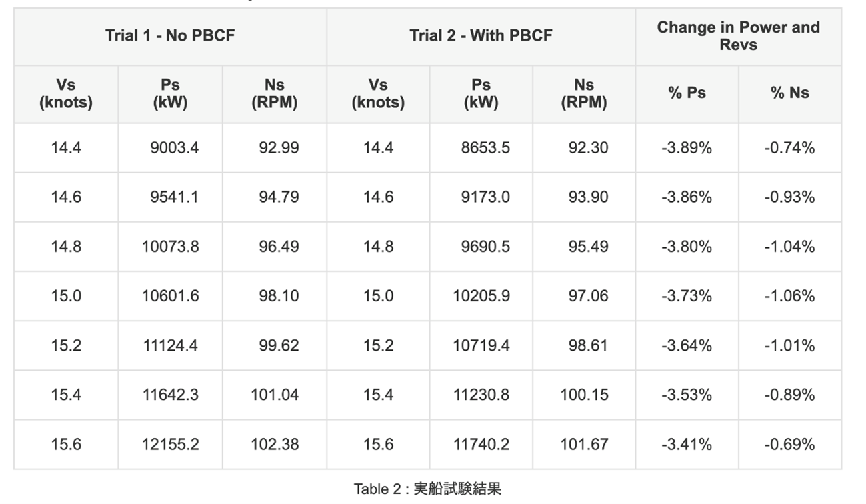Click the "Trial 1 - No PBCF" header
Image resolution: width=866 pixels, height=504 pixels.
[x=170, y=36]
